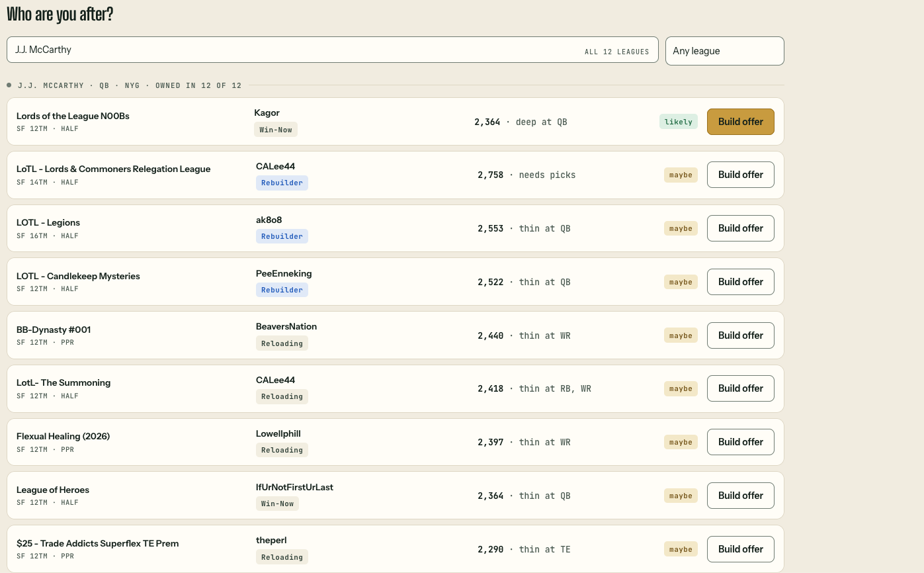Click the Rebuilder tag under PeeEnneking
This screenshot has width=924, height=573.
coord(282,290)
